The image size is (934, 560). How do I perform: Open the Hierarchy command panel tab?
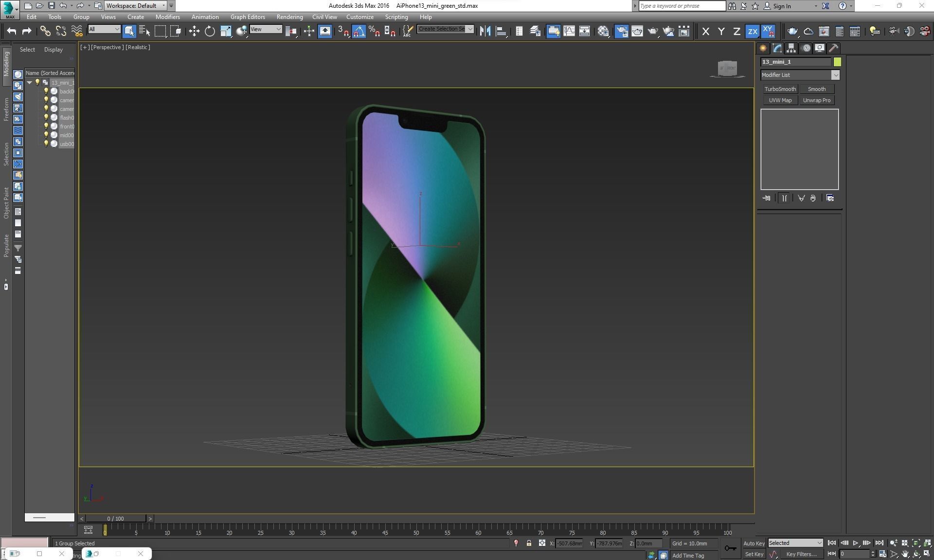(791, 48)
